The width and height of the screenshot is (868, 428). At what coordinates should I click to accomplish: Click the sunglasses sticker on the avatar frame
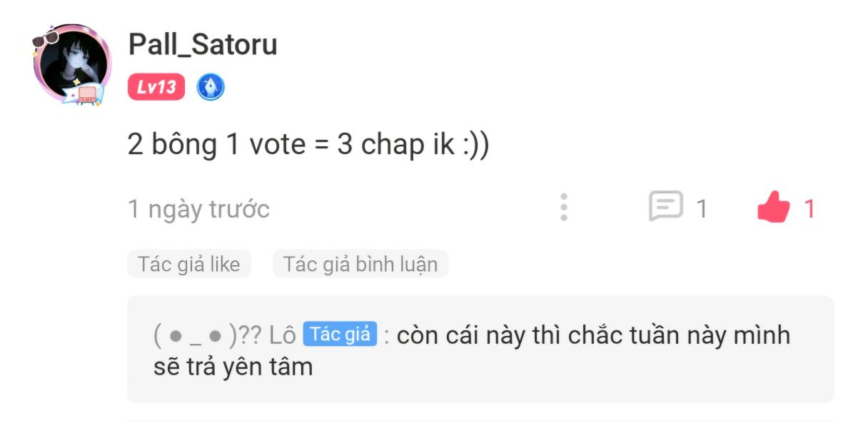(x=46, y=37)
